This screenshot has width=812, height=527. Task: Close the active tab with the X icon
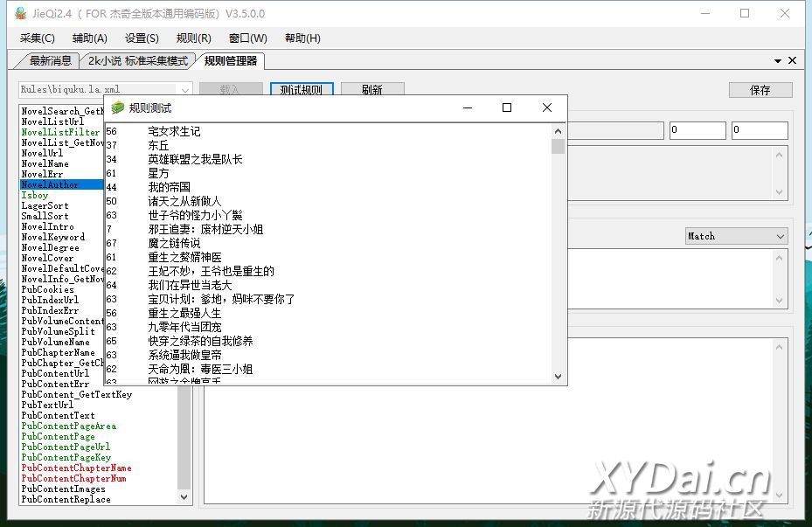point(792,60)
